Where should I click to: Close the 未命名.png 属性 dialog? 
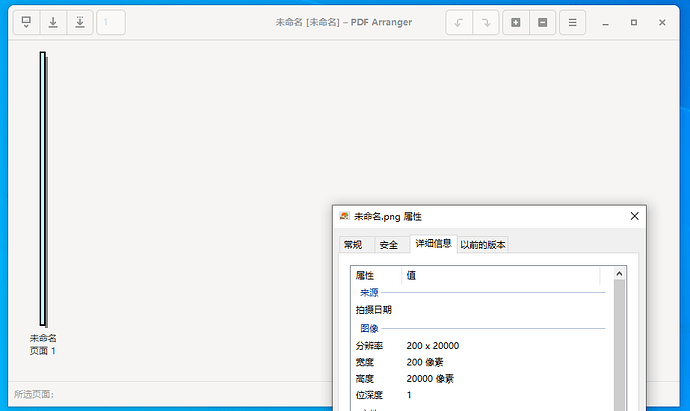634,216
